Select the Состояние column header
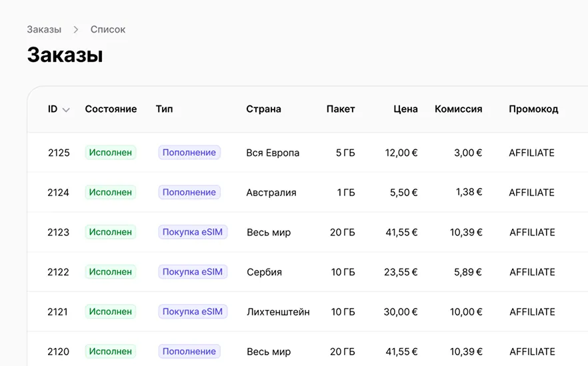The width and height of the screenshot is (588, 366). [111, 109]
